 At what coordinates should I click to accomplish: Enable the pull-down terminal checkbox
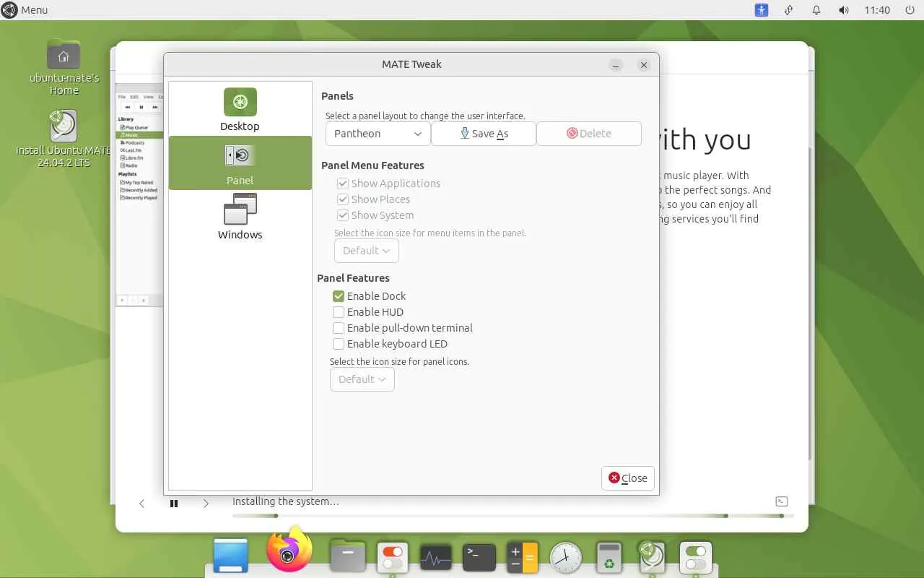point(403,328)
